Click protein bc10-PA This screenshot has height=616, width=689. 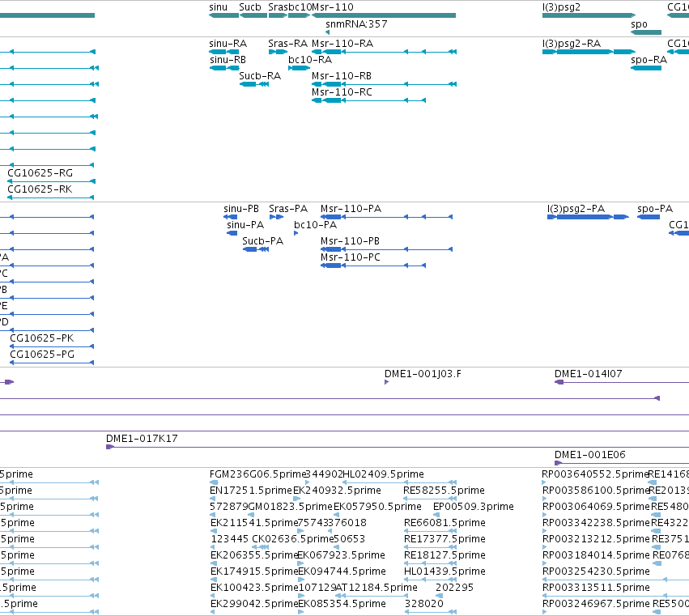296,233
